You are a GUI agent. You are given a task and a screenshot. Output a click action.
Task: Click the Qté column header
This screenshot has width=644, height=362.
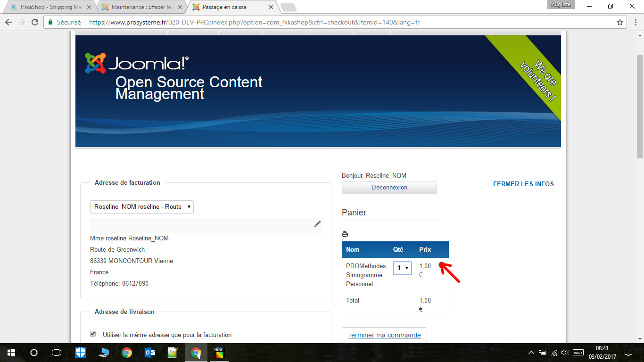click(x=398, y=249)
